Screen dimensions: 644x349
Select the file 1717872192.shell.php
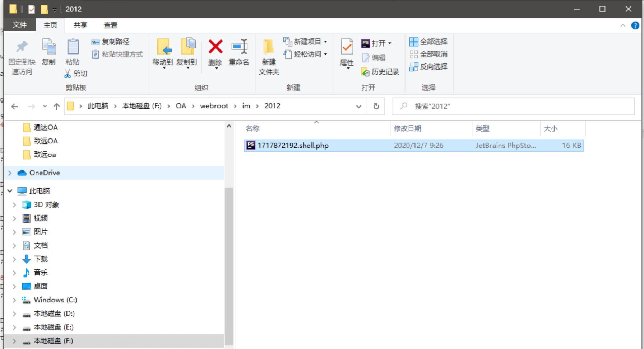(x=293, y=146)
